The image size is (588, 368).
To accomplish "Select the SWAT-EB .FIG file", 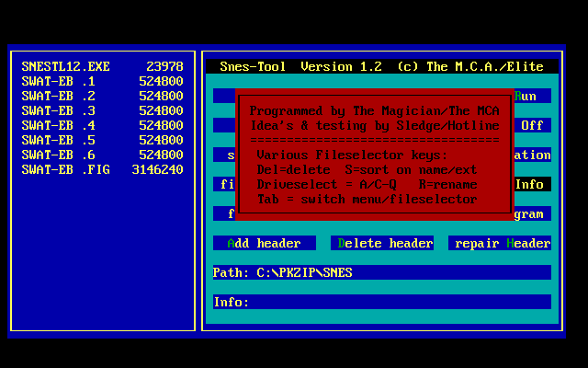I will (x=102, y=169).
